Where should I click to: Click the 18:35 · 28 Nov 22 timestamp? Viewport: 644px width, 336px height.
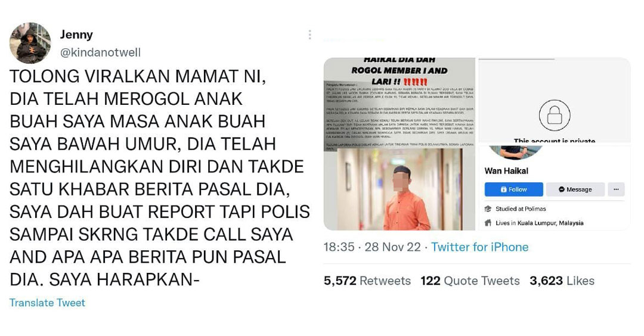click(x=372, y=247)
